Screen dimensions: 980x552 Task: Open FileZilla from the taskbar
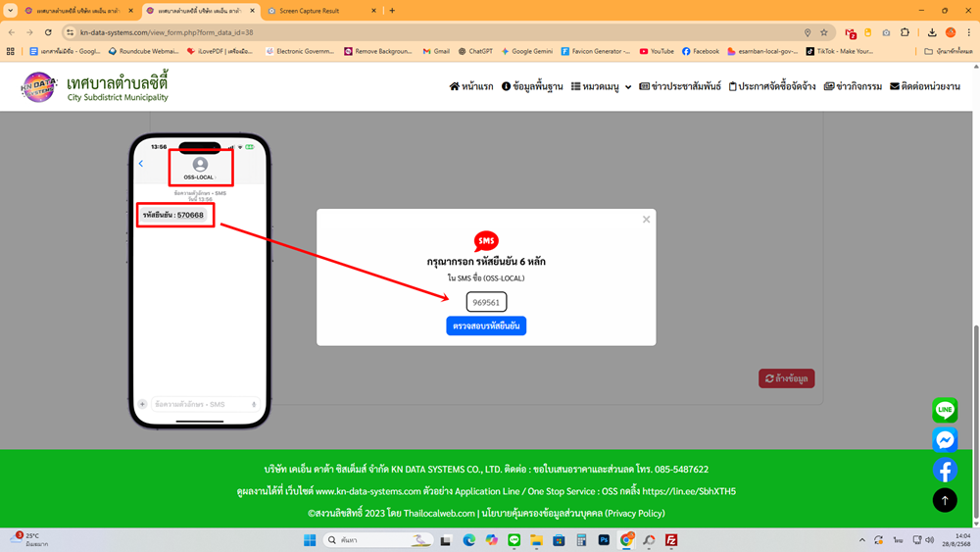671,540
